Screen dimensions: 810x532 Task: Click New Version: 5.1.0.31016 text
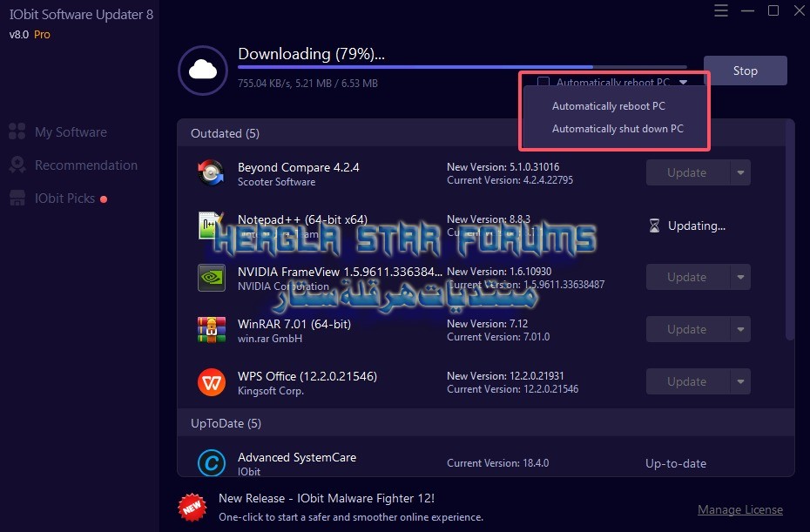[503, 167]
